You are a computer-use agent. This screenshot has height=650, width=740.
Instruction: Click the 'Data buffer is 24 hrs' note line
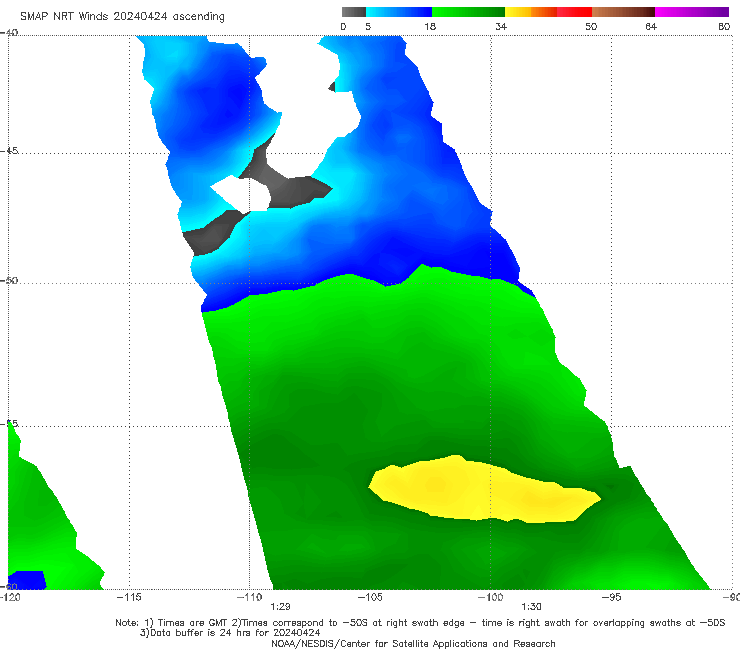(x=230, y=633)
